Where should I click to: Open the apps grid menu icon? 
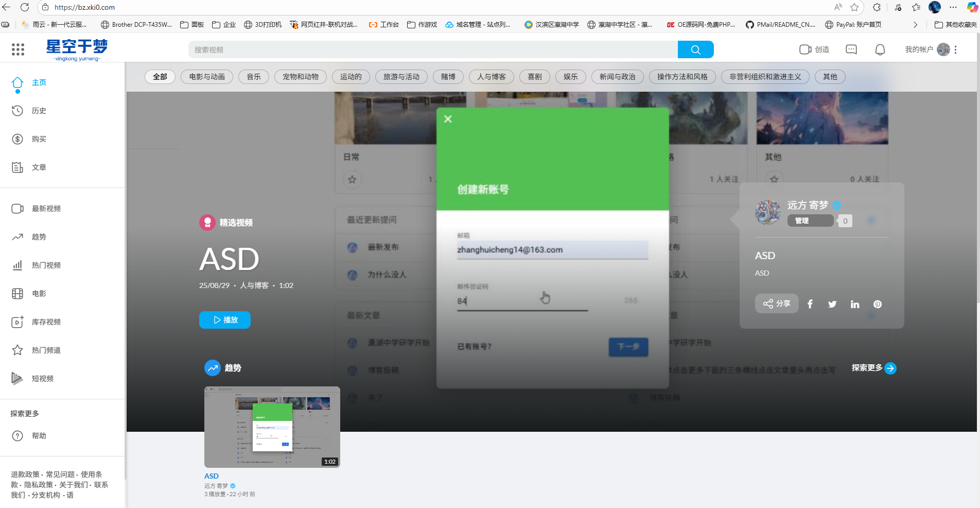point(18,49)
